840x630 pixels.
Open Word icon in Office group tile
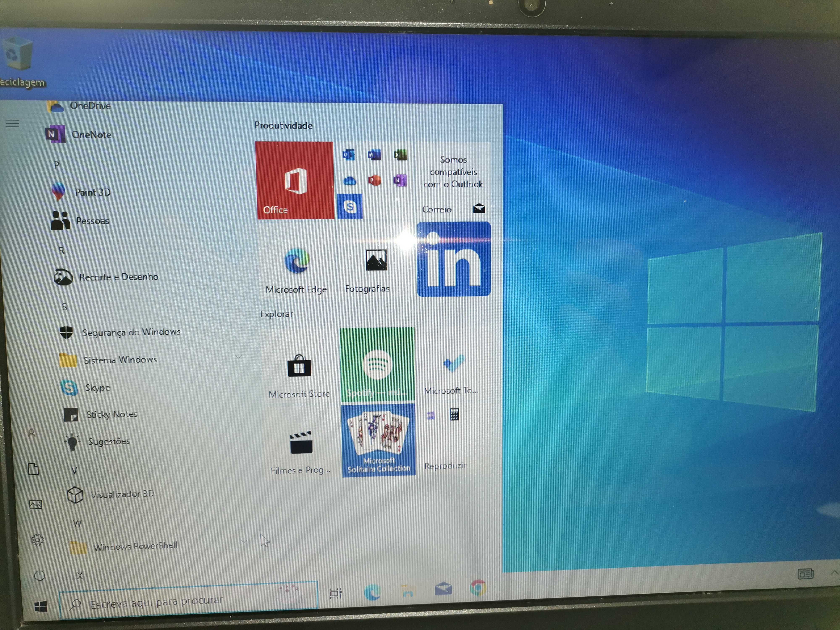coord(374,155)
